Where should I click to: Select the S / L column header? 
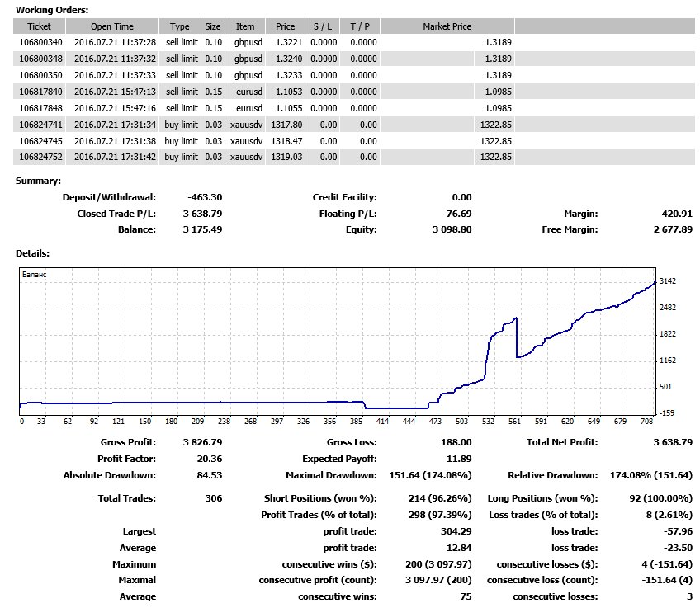point(323,26)
